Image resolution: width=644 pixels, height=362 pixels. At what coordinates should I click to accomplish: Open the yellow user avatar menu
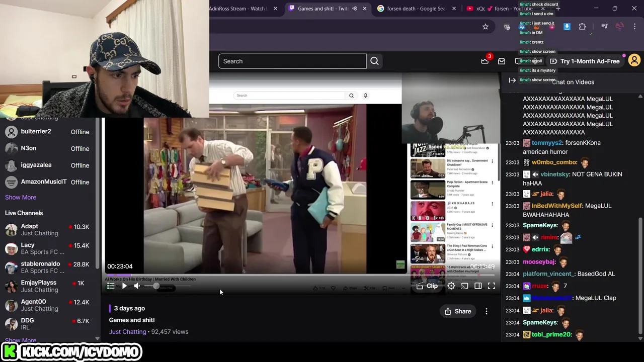coord(634,61)
